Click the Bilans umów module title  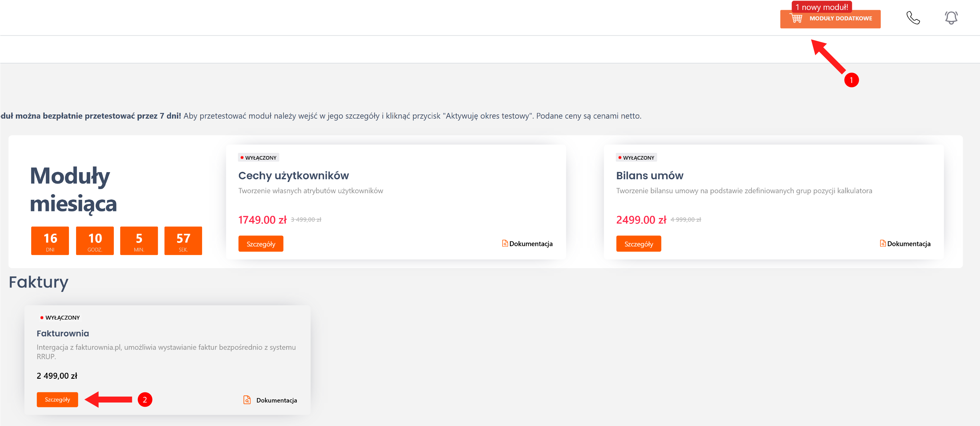pyautogui.click(x=649, y=175)
